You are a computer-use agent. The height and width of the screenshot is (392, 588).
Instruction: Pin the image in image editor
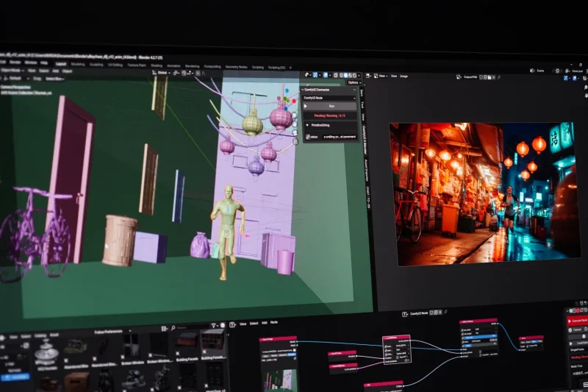[499, 77]
